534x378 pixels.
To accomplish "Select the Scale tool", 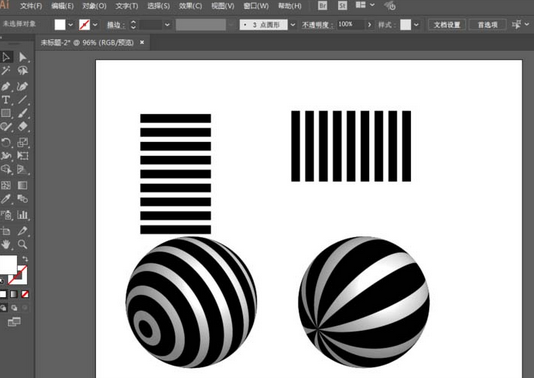I will 22,142.
